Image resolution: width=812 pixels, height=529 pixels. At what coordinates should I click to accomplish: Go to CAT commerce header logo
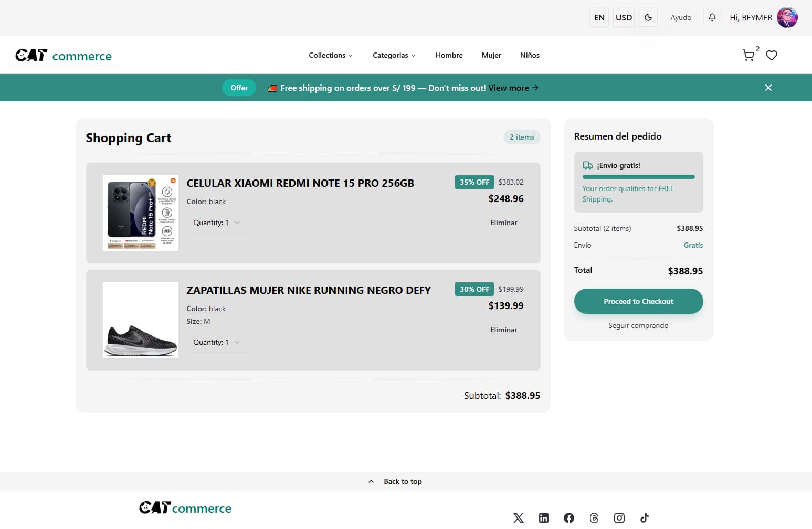64,55
